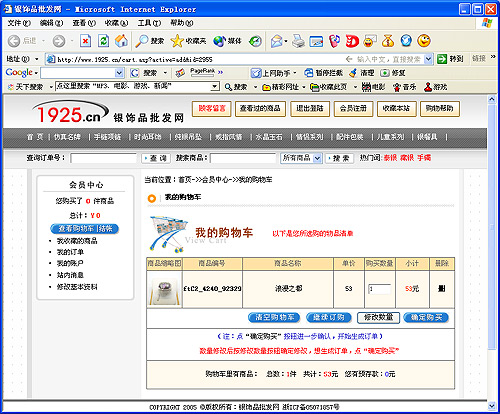Screen dimensions: 500x414
Task: Open the 工具(T) menu
Action: (x=149, y=23)
